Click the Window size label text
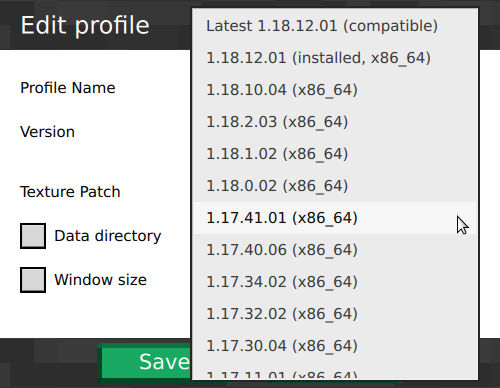 (x=100, y=280)
